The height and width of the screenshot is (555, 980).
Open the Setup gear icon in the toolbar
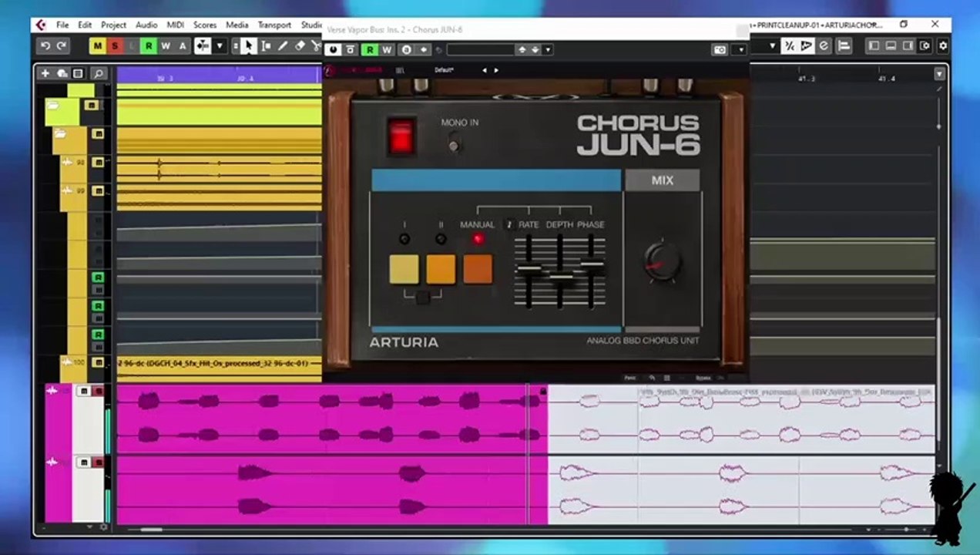[942, 46]
